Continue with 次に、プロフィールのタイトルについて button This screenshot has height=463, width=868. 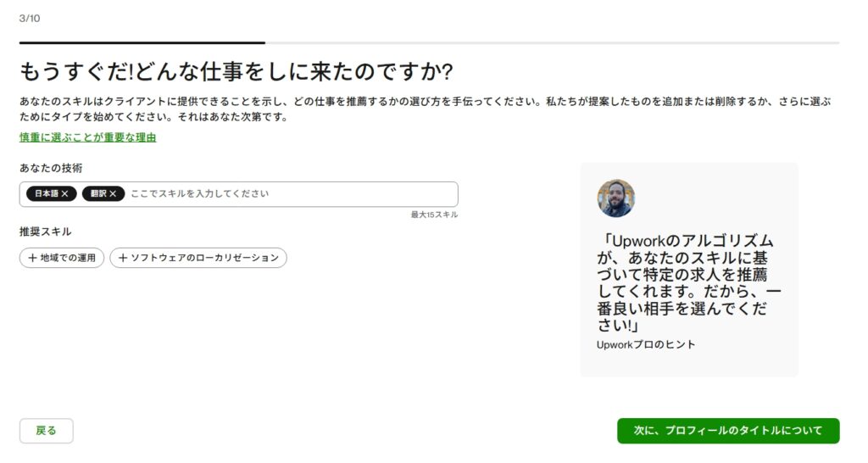click(728, 431)
